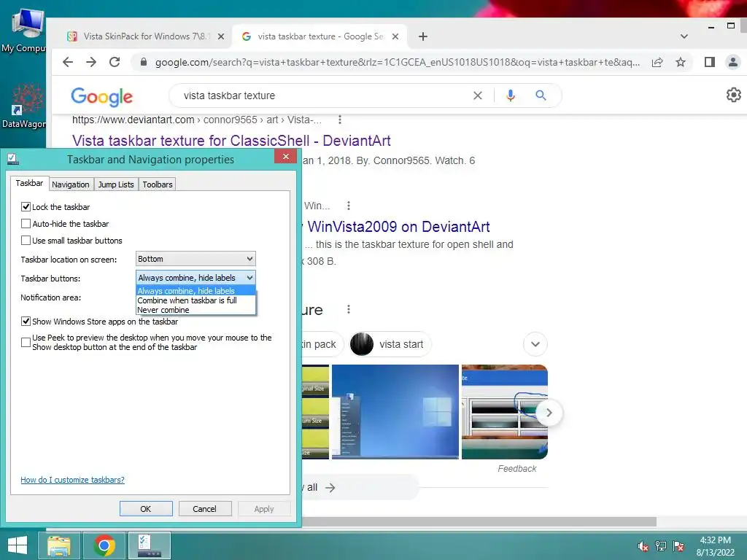Confirm the taskbar properties with OK
The width and height of the screenshot is (747, 560).
click(146, 509)
